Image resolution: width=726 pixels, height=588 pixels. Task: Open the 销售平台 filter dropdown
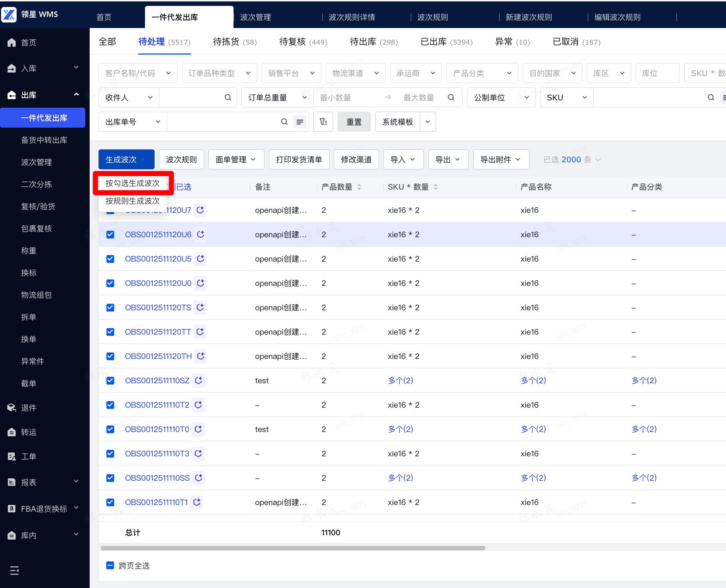(x=291, y=73)
